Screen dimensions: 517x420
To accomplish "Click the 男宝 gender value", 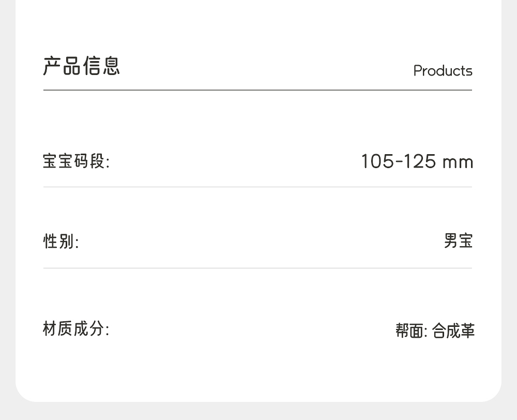I will [458, 241].
